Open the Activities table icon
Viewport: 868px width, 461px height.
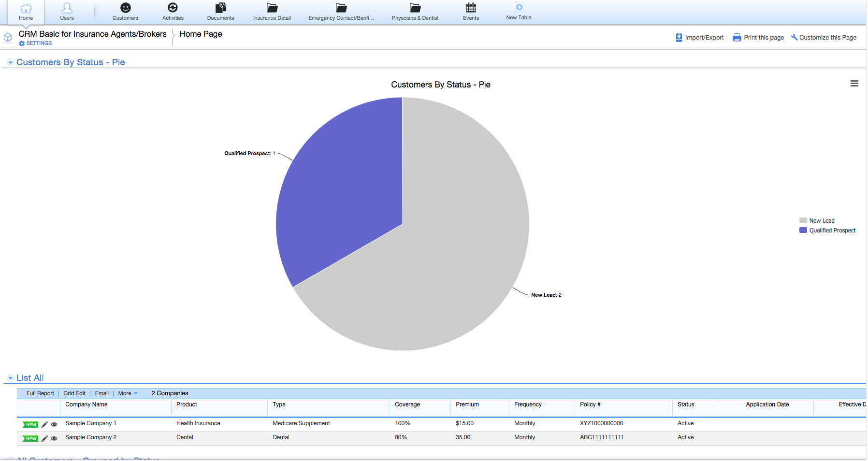[173, 8]
